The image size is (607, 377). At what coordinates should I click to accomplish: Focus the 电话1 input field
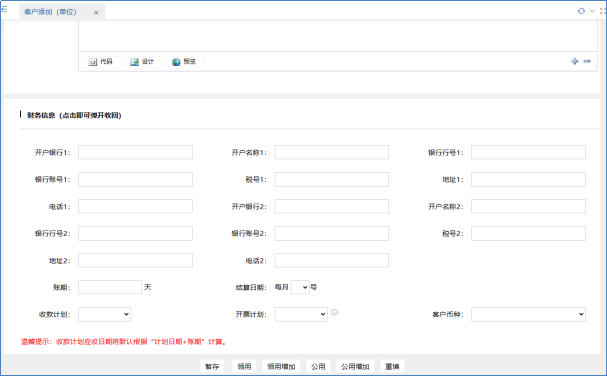(x=135, y=206)
